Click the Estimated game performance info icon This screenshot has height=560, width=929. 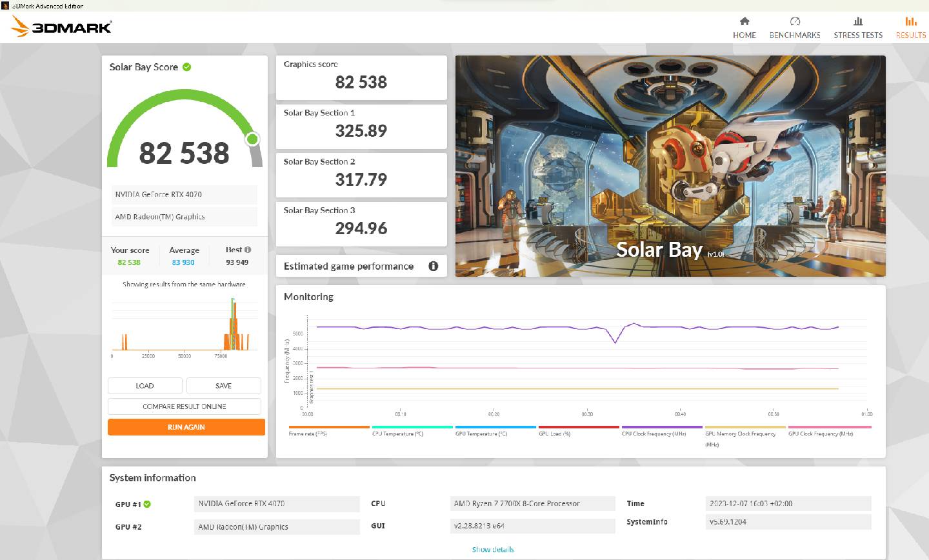434,266
